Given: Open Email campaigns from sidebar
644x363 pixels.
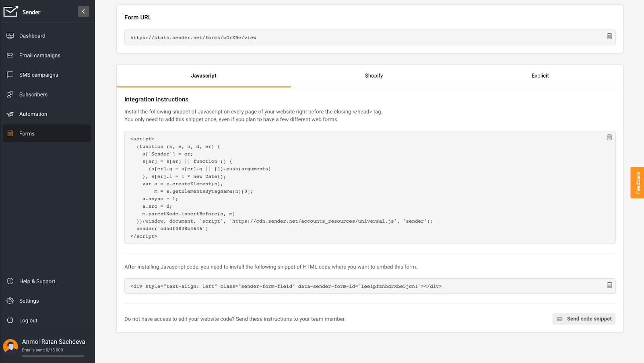Looking at the screenshot, I should coord(39,55).
